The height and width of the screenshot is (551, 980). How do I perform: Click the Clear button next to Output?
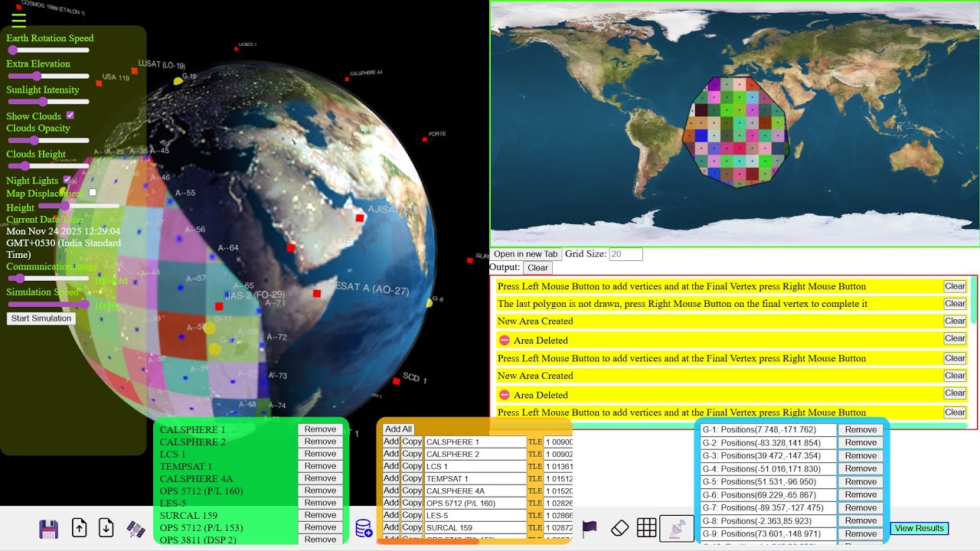coord(537,268)
